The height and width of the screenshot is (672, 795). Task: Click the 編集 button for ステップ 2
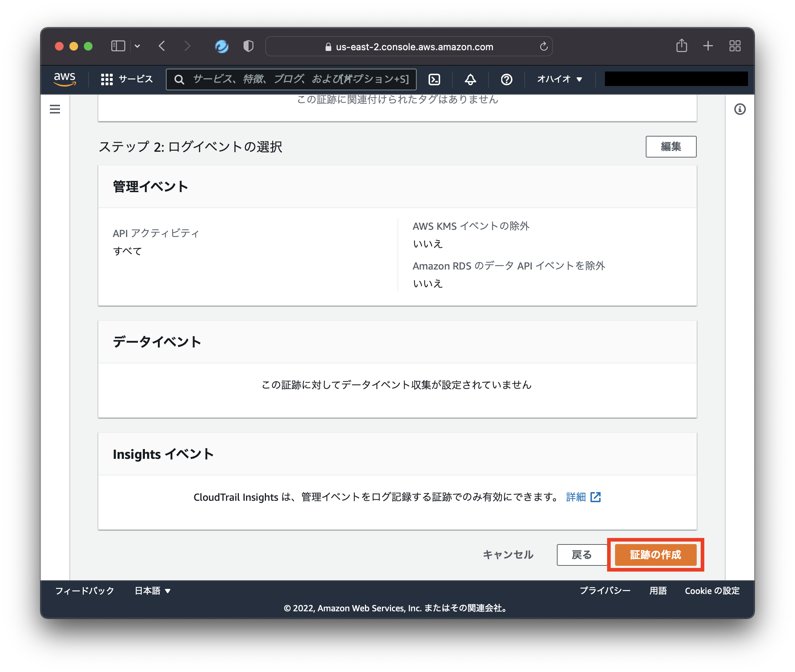coord(670,146)
